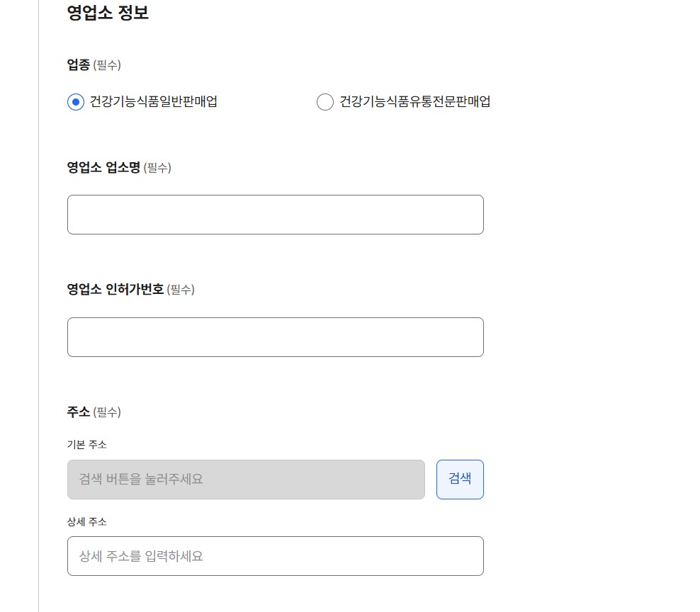Click the 영업소 인허가번호 input field
The image size is (700, 612).
click(x=275, y=336)
